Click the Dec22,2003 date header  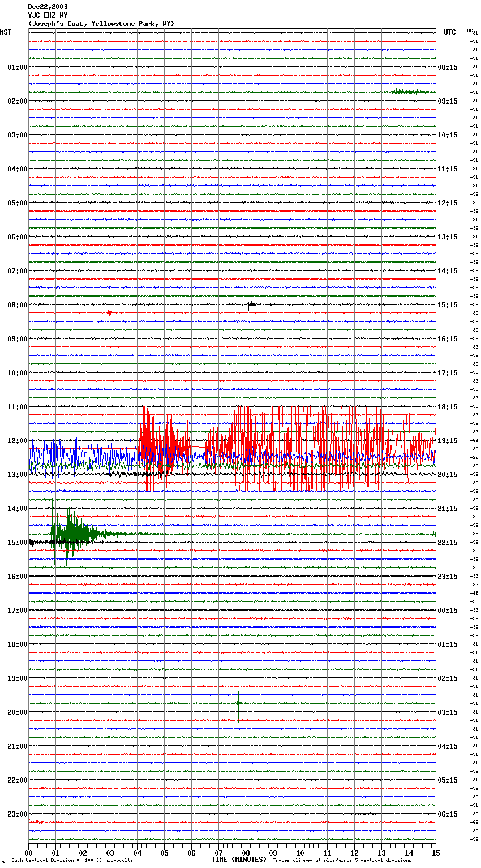click(48, 7)
